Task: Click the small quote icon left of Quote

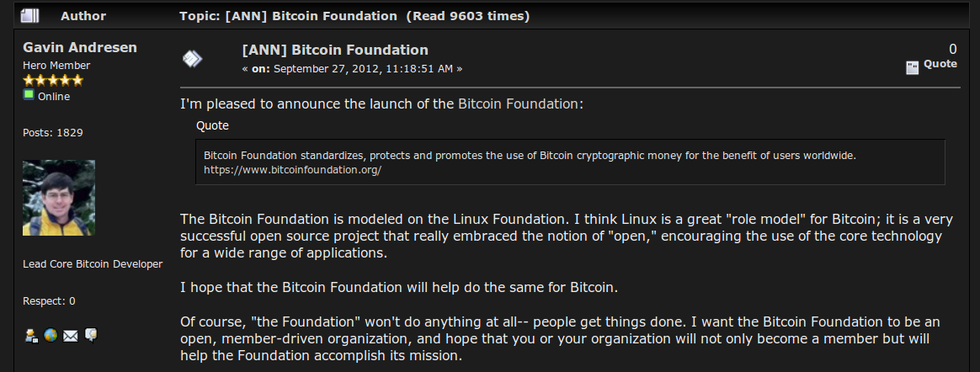Action: point(913,66)
